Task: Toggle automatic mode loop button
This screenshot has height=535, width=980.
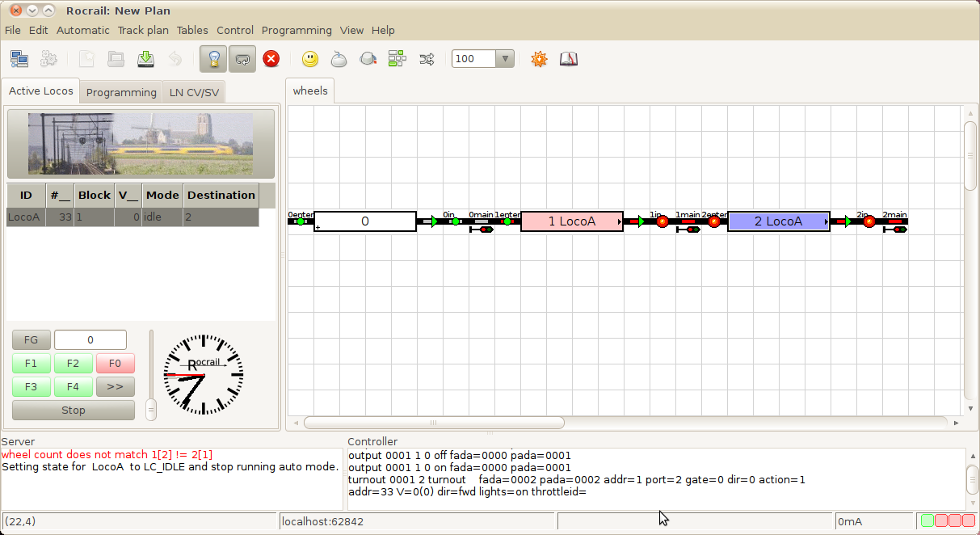Action: coord(242,59)
